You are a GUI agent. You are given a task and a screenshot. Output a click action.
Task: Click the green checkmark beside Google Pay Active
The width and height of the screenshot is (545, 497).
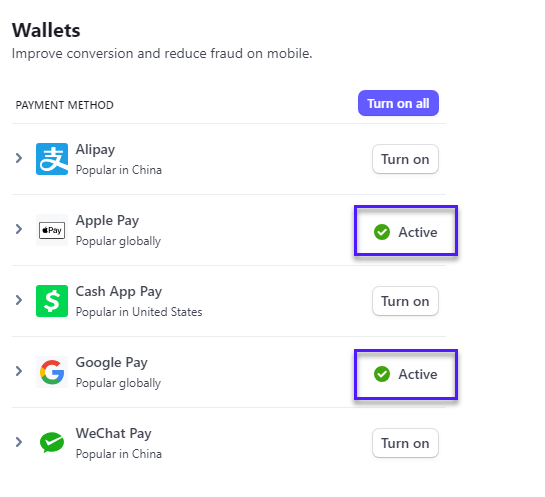point(382,374)
